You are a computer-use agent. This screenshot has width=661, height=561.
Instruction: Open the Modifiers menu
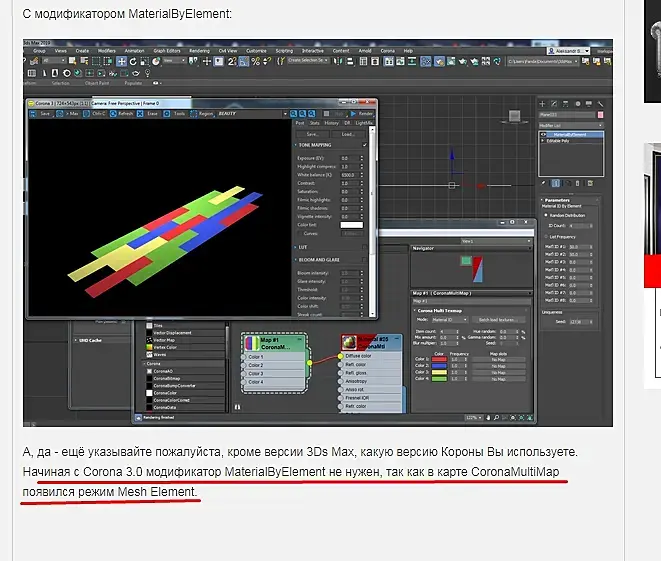click(x=106, y=51)
